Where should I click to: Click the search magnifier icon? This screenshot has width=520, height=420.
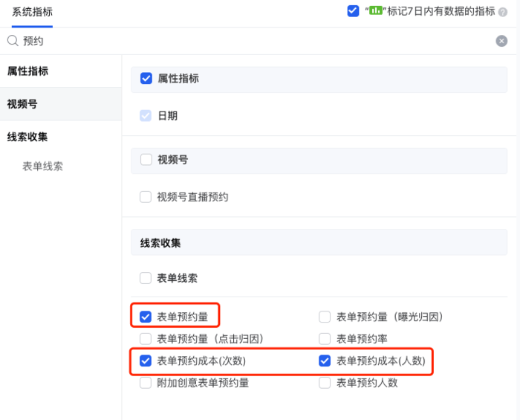point(13,41)
